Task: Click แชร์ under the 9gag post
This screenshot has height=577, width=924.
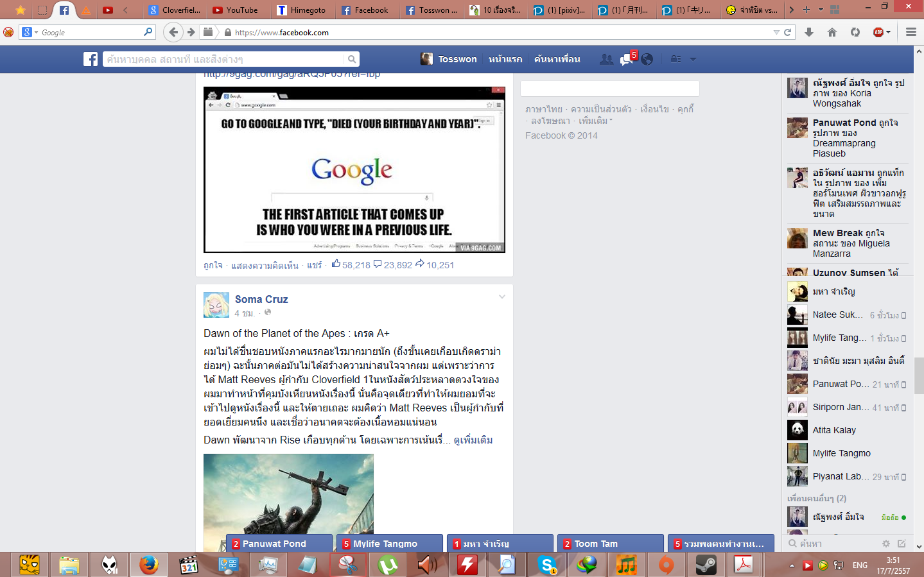Action: 314,265
